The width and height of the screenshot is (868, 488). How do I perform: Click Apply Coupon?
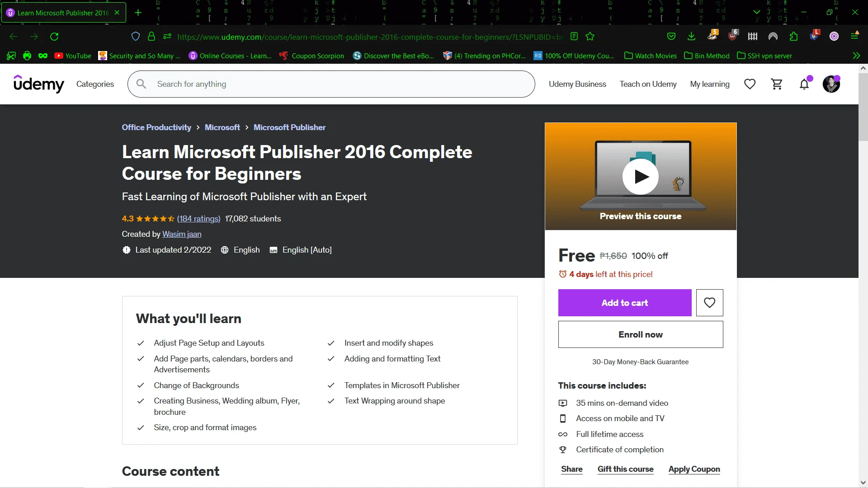click(x=694, y=469)
